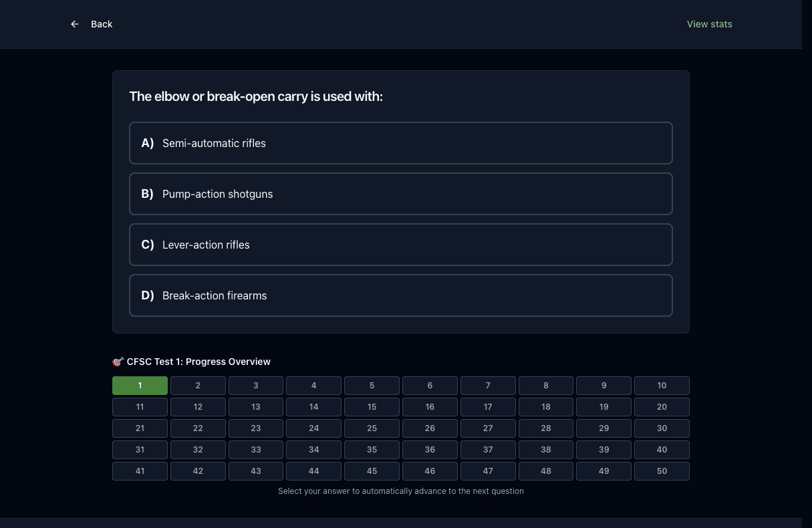The height and width of the screenshot is (528, 812).
Task: Go to question 2 in progress overview
Action: coord(198,386)
